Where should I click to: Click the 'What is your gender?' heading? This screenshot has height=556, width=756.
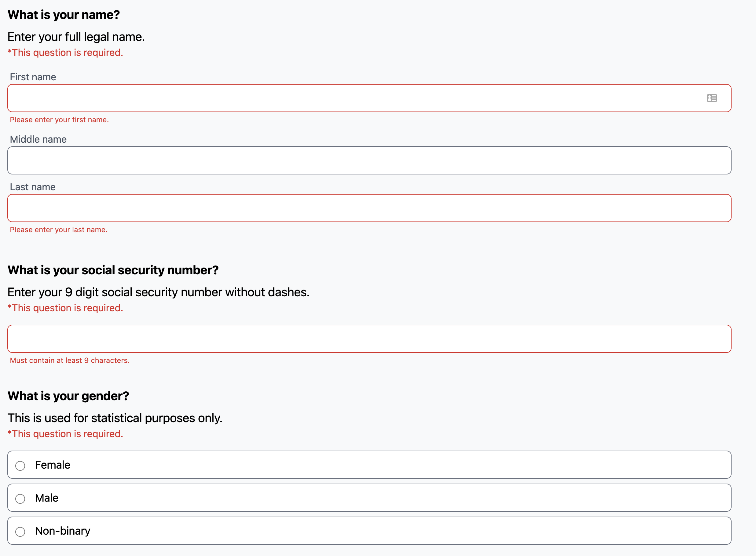click(68, 396)
